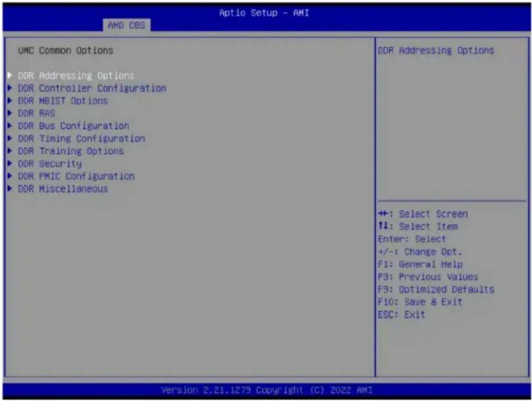Screen dimensions: 532x401
Task: Click arrow beside DDR Security
Action: (10, 163)
